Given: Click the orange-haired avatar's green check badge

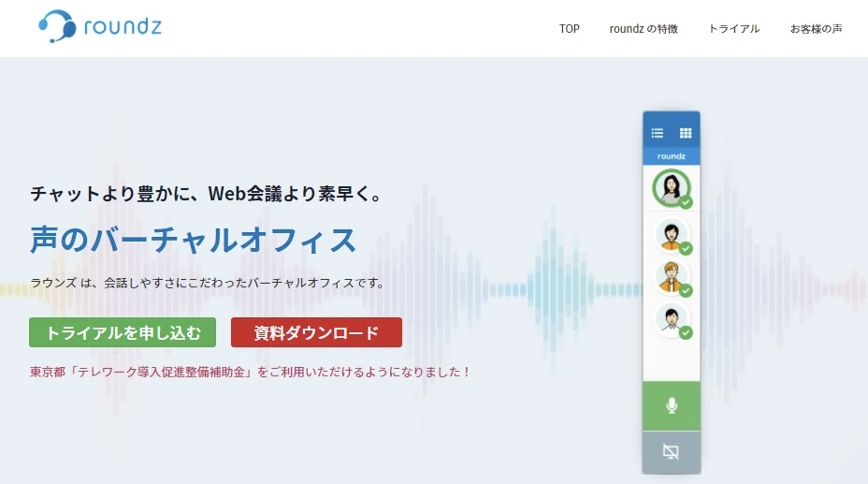Looking at the screenshot, I should coord(686,290).
